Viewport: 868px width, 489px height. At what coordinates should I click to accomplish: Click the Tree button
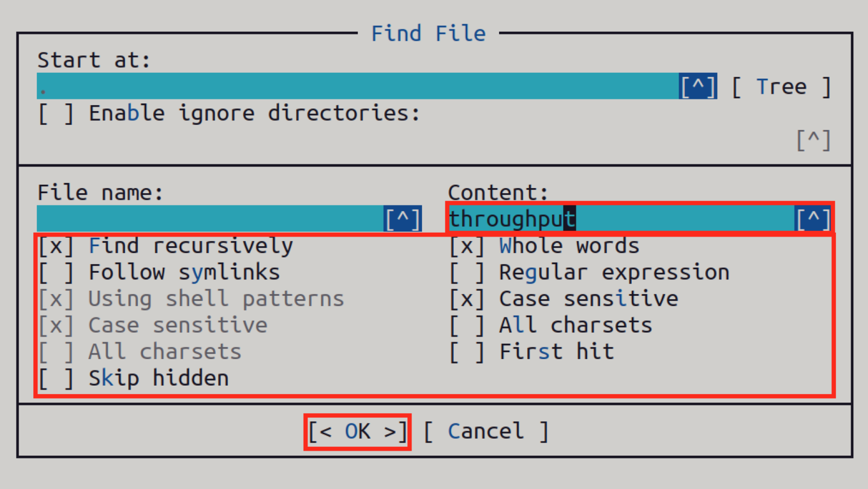781,87
